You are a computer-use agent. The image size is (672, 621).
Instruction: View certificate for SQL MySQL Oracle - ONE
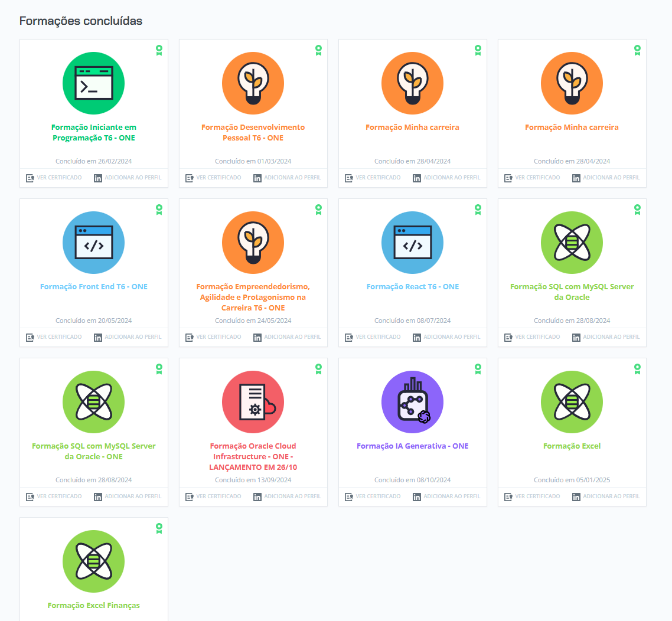(54, 496)
